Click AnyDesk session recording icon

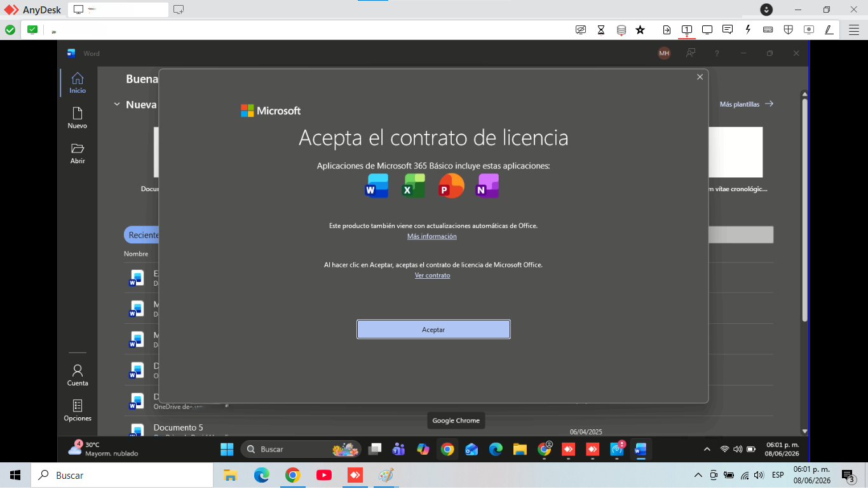coord(808,30)
